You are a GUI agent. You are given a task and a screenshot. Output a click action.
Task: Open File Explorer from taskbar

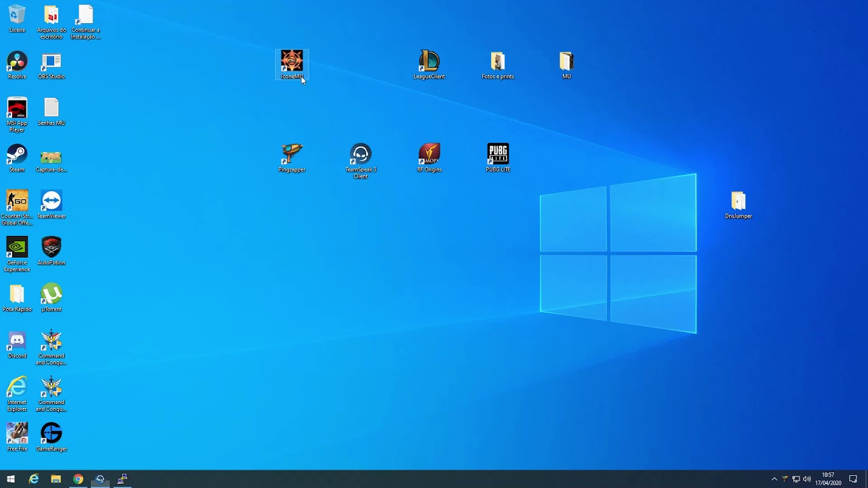click(x=56, y=479)
